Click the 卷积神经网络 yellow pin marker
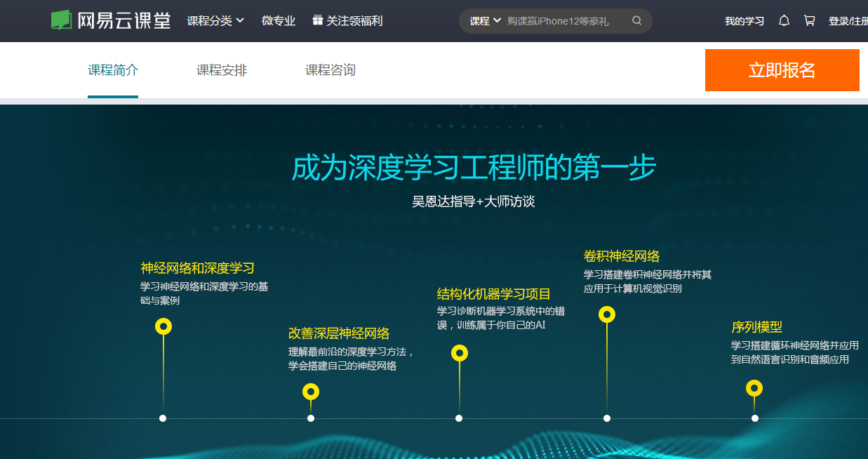Viewport: 868px width, 459px height. pyautogui.click(x=607, y=314)
